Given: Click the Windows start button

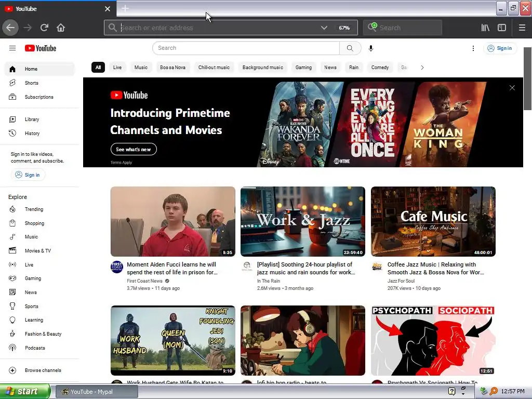Looking at the screenshot, I should pyautogui.click(x=25, y=392).
